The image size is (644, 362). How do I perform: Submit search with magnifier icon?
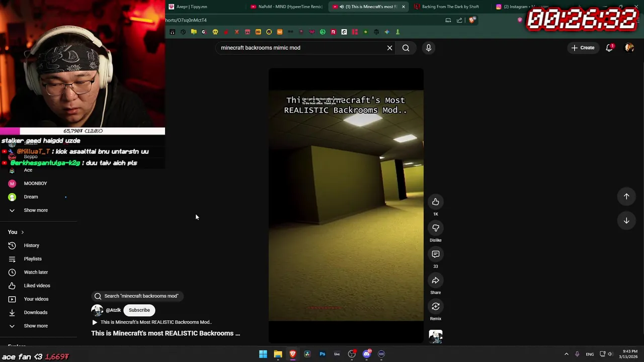(406, 48)
